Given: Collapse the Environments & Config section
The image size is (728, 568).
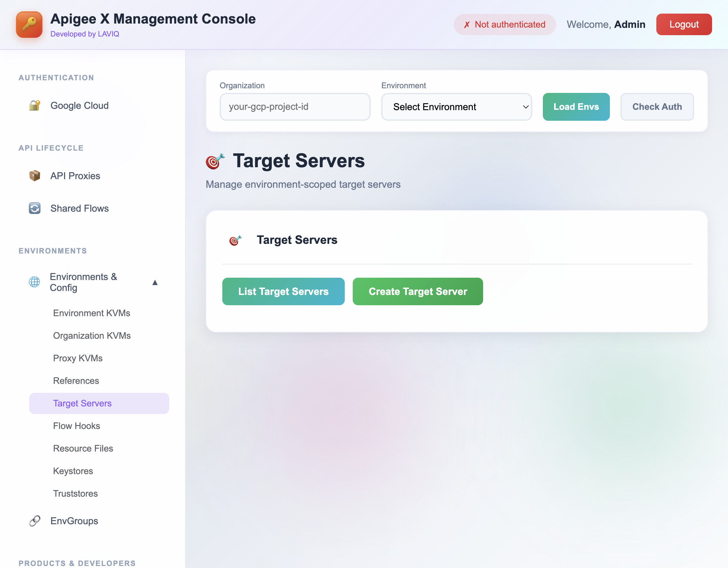Looking at the screenshot, I should tap(155, 282).
